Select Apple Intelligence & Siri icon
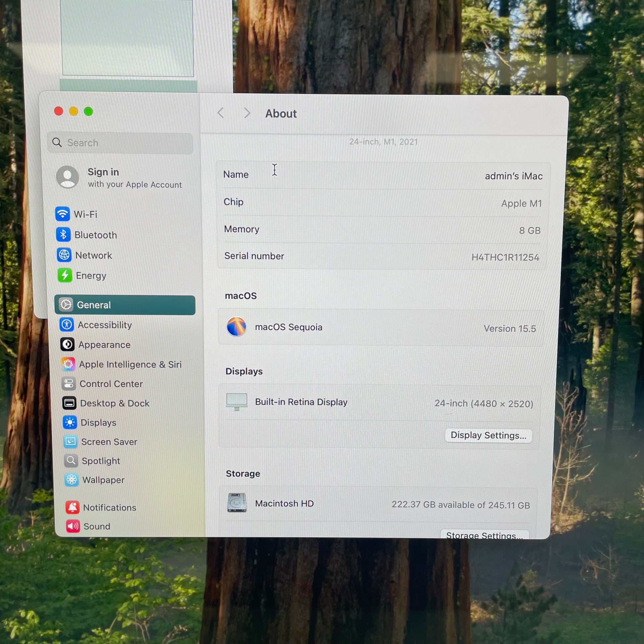Image resolution: width=644 pixels, height=644 pixels. pos(68,364)
